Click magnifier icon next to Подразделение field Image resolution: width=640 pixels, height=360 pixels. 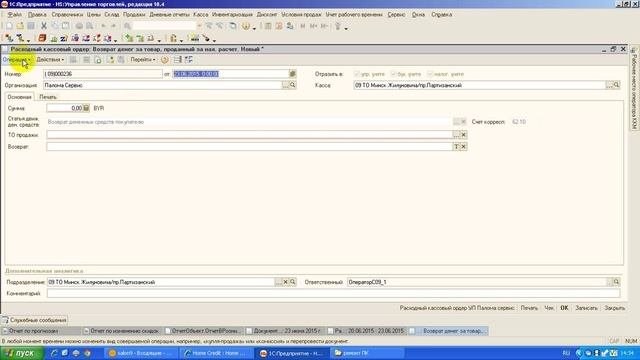pyautogui.click(x=293, y=282)
